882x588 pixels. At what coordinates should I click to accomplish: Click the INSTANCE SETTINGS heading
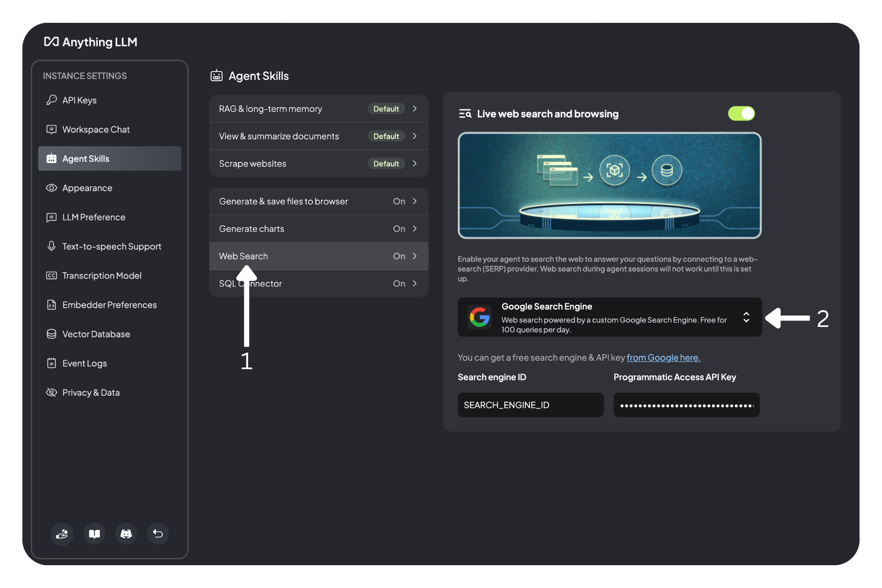click(x=85, y=76)
